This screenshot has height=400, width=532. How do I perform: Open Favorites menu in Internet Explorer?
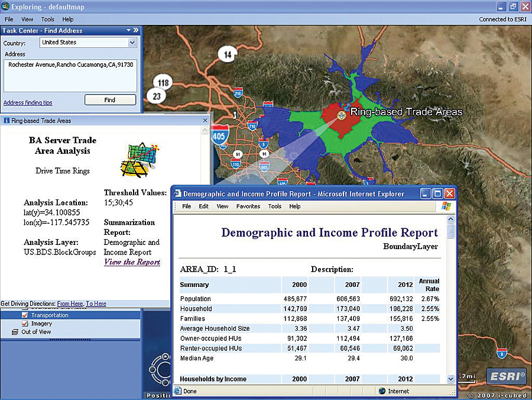coord(248,206)
